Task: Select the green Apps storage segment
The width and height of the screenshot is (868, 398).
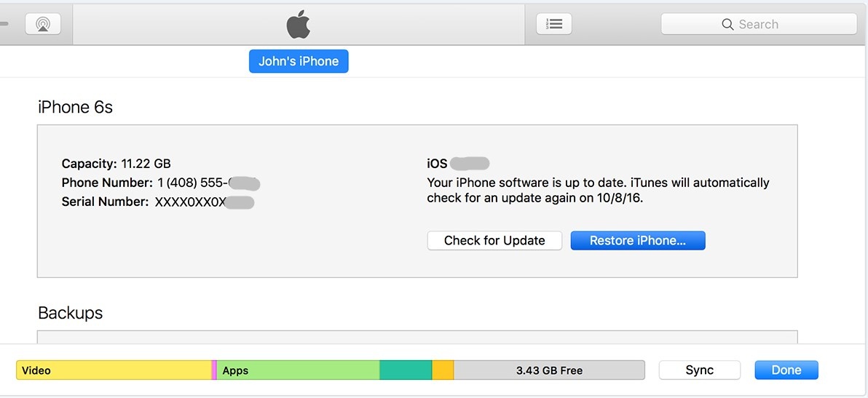Action: (299, 370)
